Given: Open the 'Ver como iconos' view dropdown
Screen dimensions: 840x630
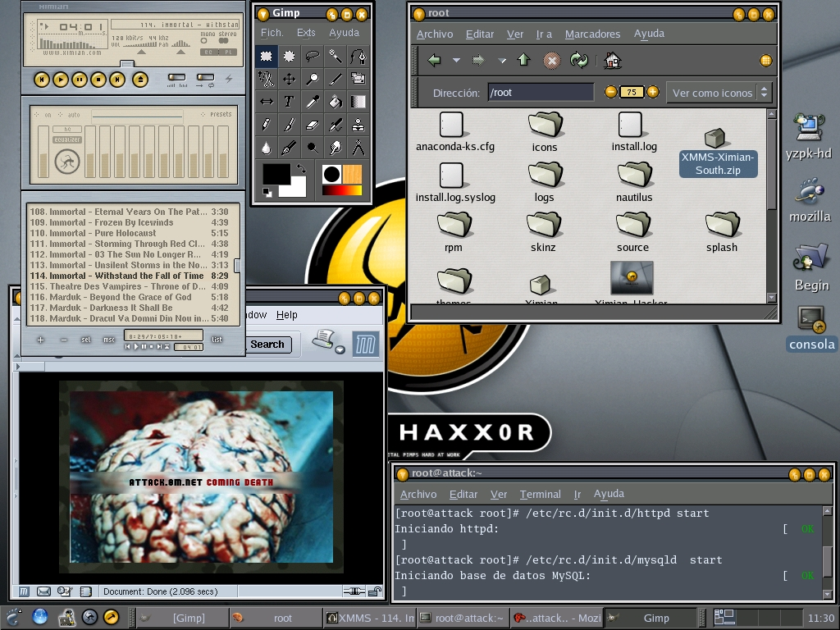Looking at the screenshot, I should point(719,93).
